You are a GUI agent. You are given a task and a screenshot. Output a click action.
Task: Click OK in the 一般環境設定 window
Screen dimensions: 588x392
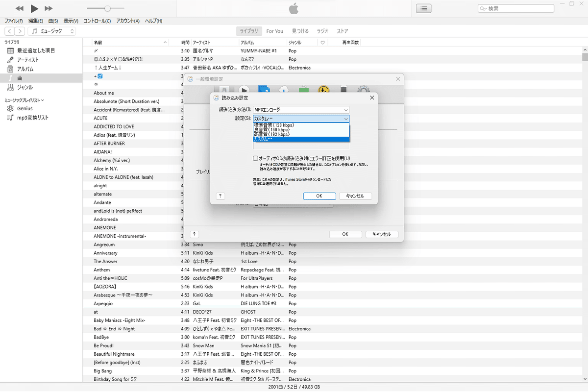click(345, 234)
